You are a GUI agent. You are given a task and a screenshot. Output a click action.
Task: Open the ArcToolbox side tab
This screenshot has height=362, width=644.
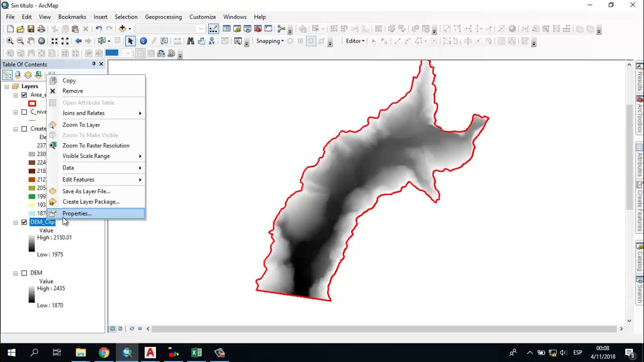pos(639,114)
